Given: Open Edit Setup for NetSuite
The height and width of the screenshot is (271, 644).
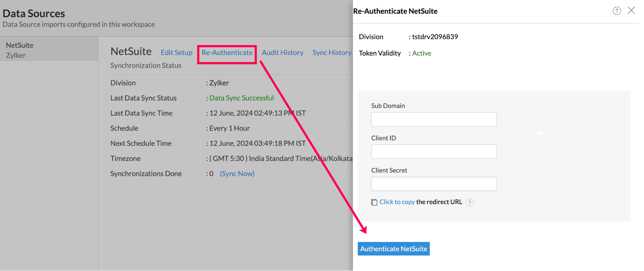Looking at the screenshot, I should 176,53.
